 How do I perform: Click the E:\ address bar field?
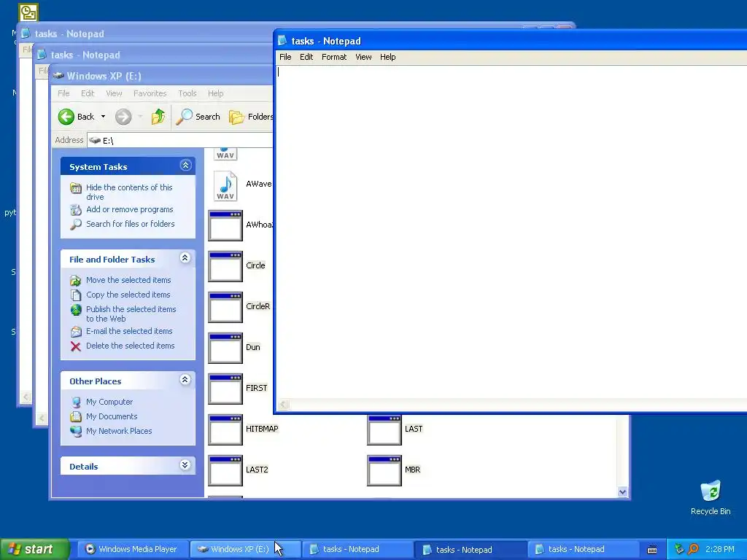click(x=180, y=141)
